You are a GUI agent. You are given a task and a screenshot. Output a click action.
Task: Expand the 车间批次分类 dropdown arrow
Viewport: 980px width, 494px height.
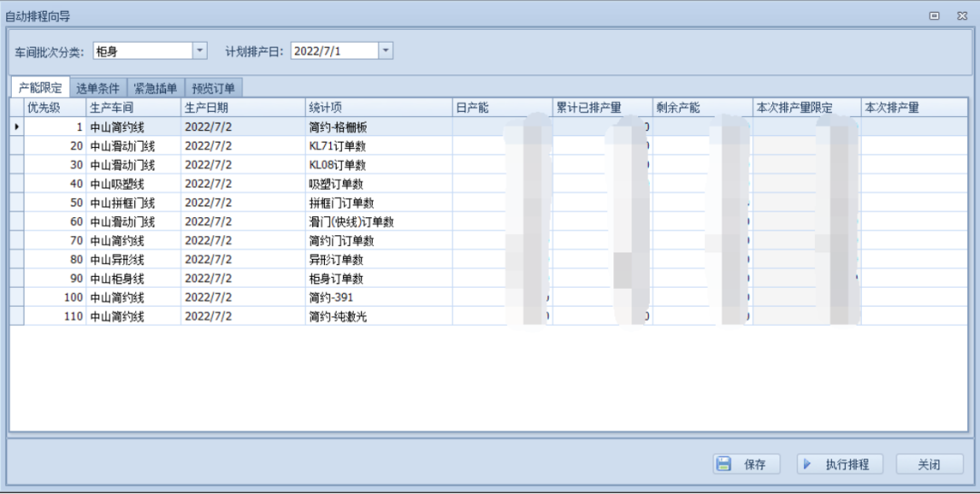(201, 51)
